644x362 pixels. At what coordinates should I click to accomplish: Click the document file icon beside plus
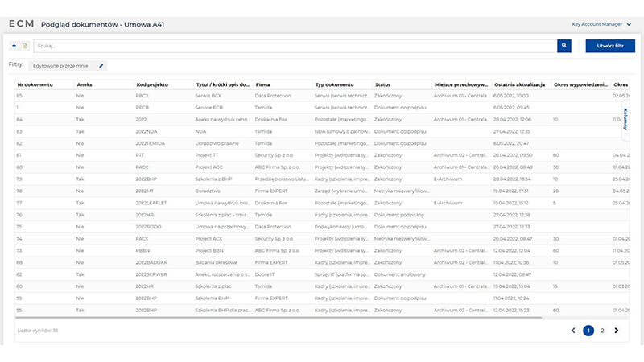25,46
